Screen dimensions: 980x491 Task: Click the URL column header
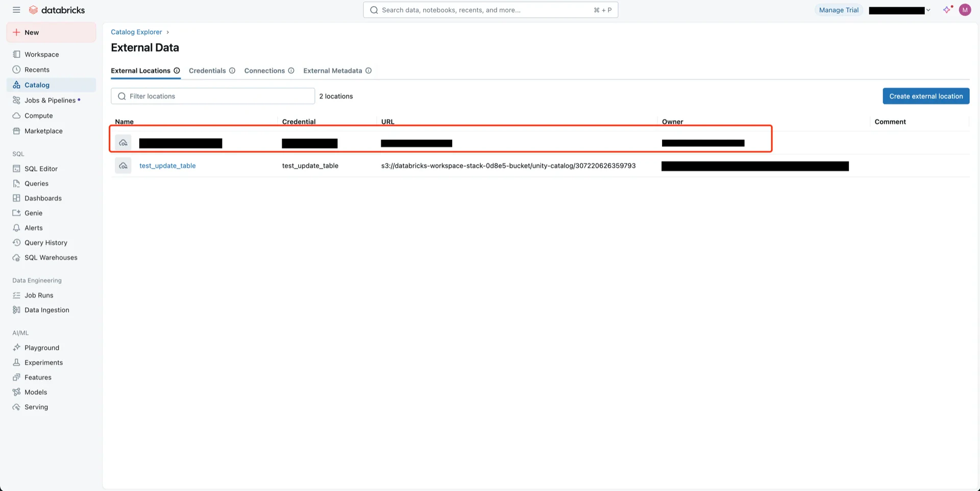coord(387,121)
